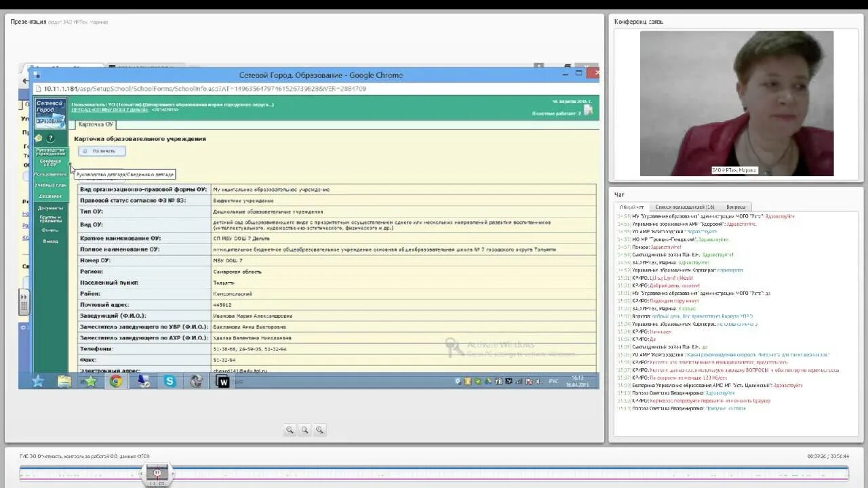
Task: Pause the recording playback
Action: (157, 472)
